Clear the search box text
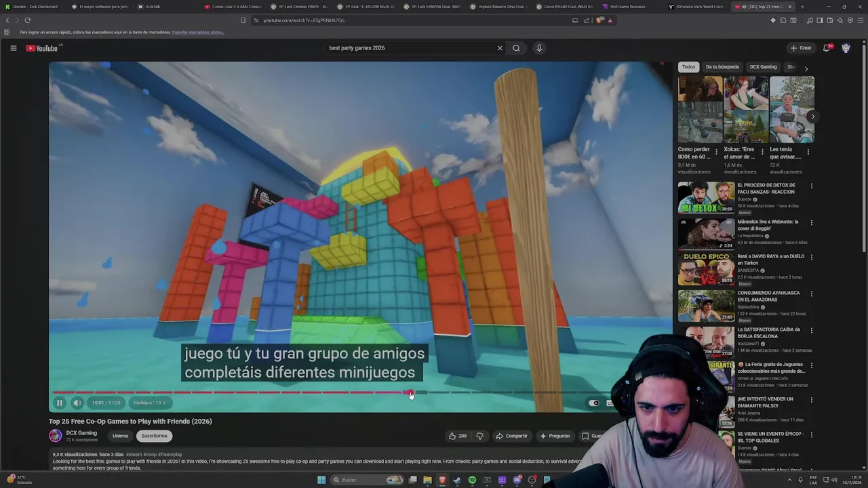The image size is (868, 488). (x=500, y=48)
